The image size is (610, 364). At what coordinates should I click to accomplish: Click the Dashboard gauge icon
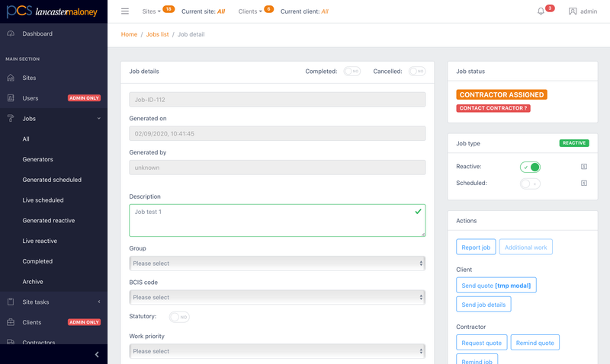click(11, 34)
